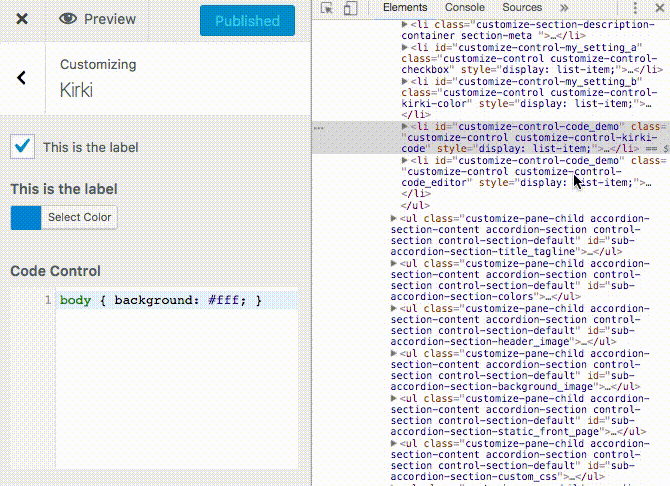Click the closing </ul> tag line
This screenshot has width=670, height=486.
415,205
